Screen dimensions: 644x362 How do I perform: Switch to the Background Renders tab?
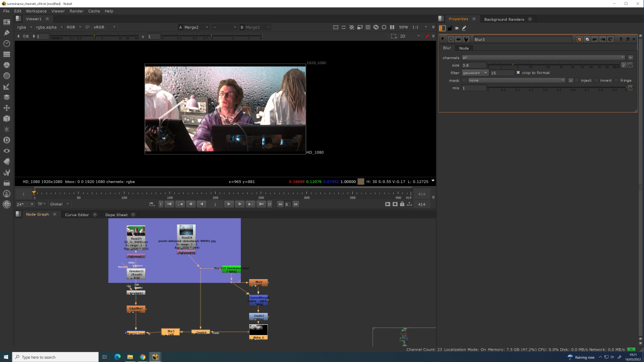pyautogui.click(x=504, y=19)
